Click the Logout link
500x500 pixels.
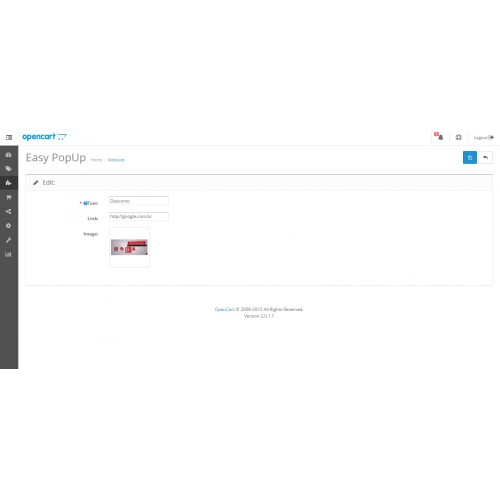[484, 137]
